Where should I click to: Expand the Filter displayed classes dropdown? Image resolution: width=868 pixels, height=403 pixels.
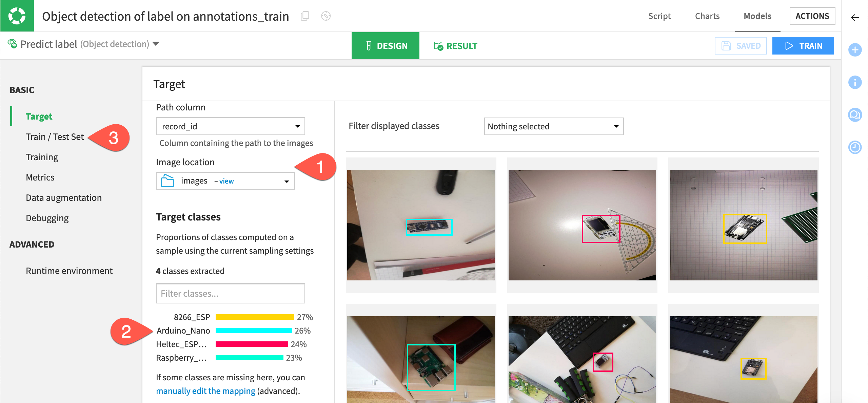[552, 126]
